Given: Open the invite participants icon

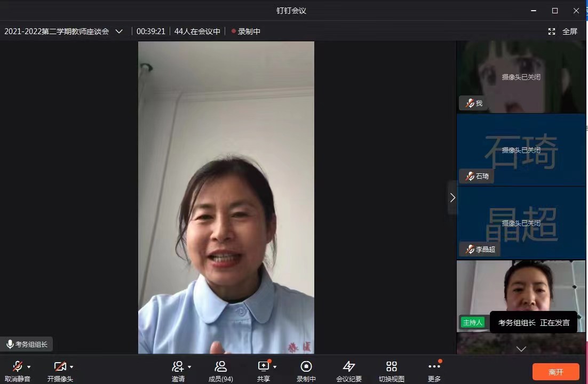Looking at the screenshot, I should click(x=178, y=366).
